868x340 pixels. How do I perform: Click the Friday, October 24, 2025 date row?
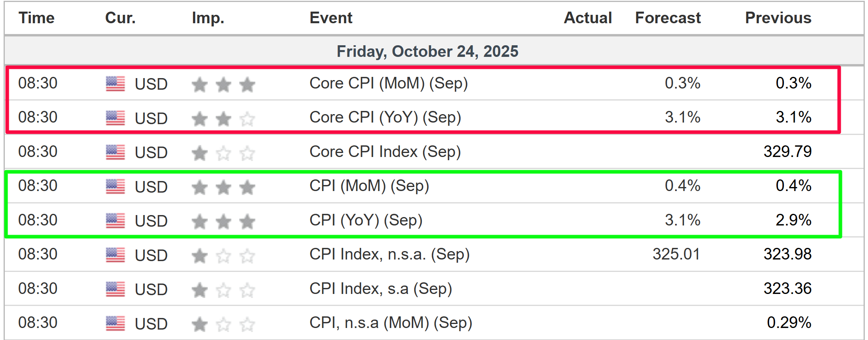[x=427, y=51]
